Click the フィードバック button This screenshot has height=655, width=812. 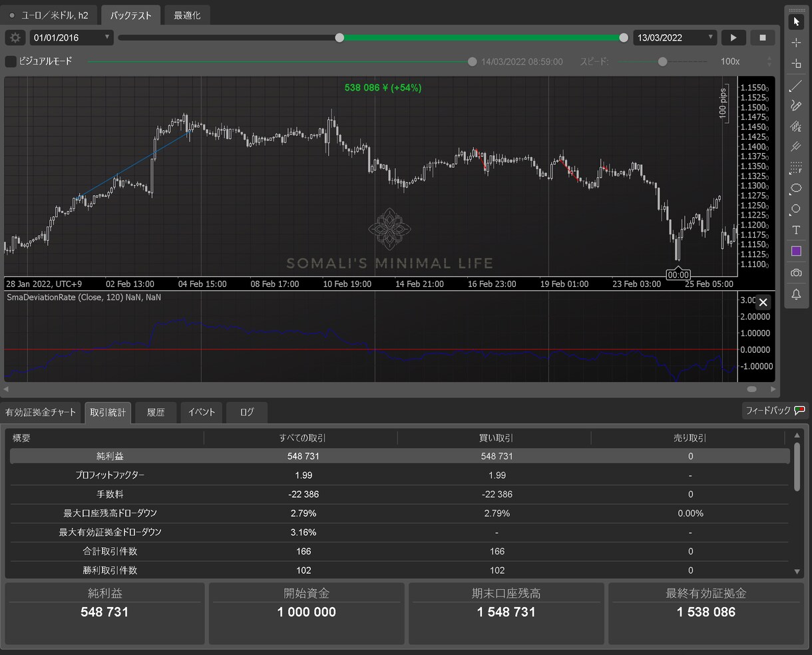point(774,411)
